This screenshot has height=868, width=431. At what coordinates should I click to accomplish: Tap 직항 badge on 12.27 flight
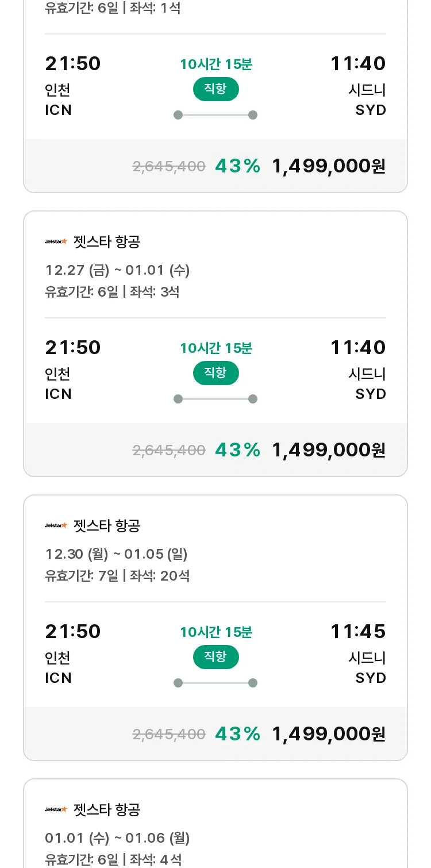coord(215,373)
